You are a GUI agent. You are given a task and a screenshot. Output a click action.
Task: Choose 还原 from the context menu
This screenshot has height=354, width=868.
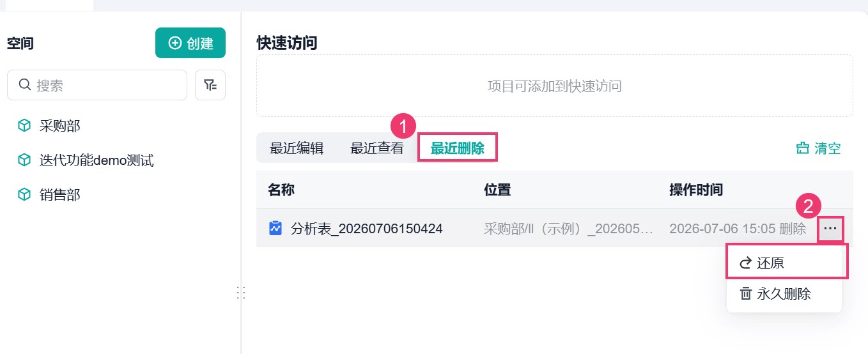click(786, 263)
